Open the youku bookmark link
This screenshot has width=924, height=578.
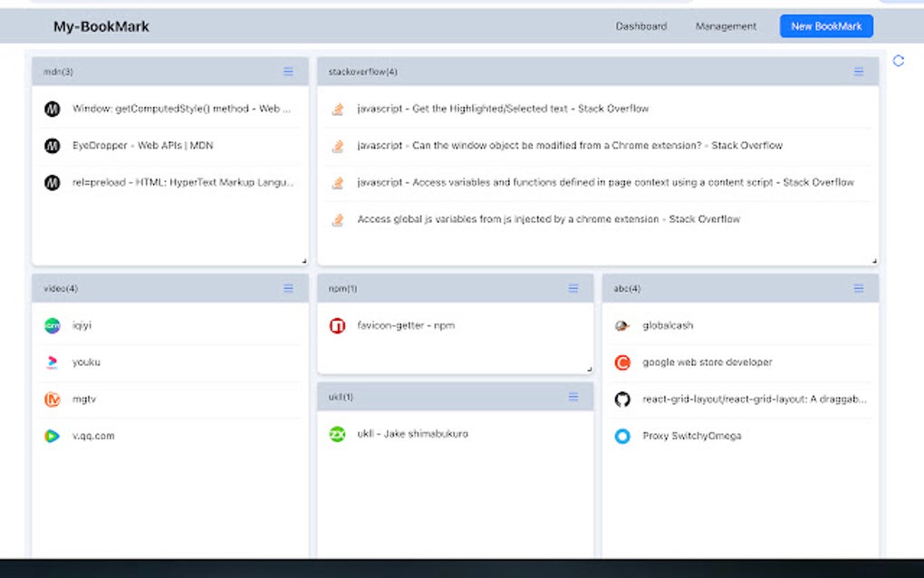coord(87,362)
